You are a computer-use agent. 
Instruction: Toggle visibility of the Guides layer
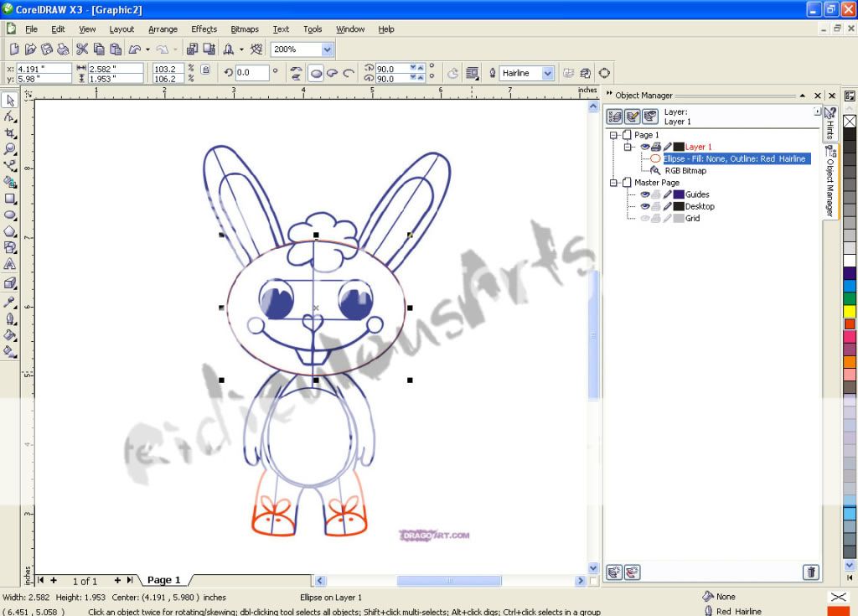tap(644, 194)
